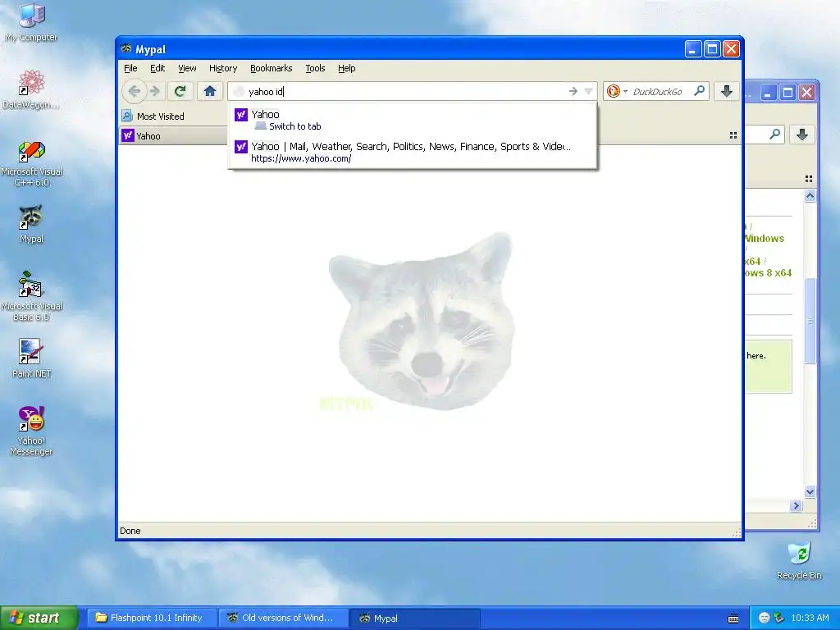Open the File menu

tap(130, 68)
